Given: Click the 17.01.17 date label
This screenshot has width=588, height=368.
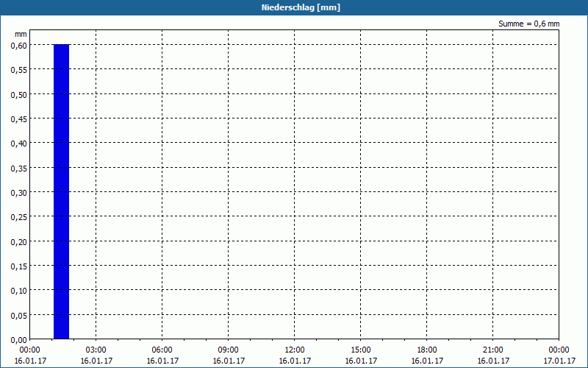Looking at the screenshot, I should coord(559,361).
